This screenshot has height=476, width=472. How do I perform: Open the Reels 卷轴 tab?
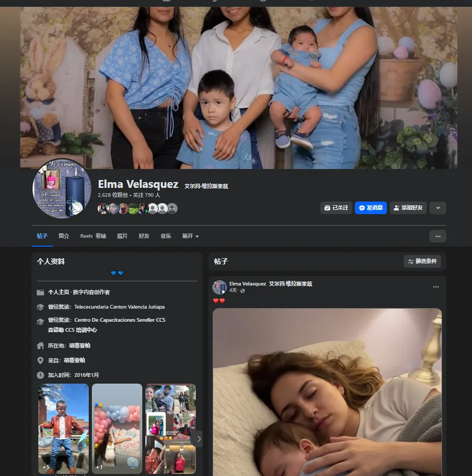pos(93,236)
